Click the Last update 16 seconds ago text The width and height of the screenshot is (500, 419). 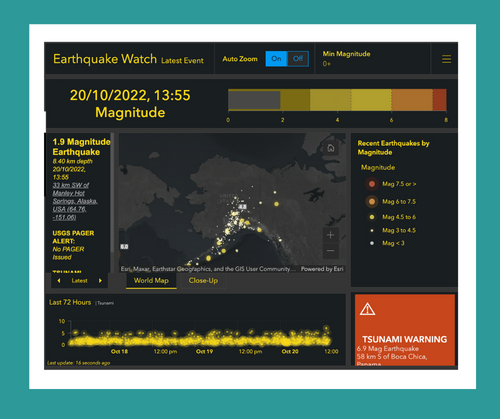78,363
